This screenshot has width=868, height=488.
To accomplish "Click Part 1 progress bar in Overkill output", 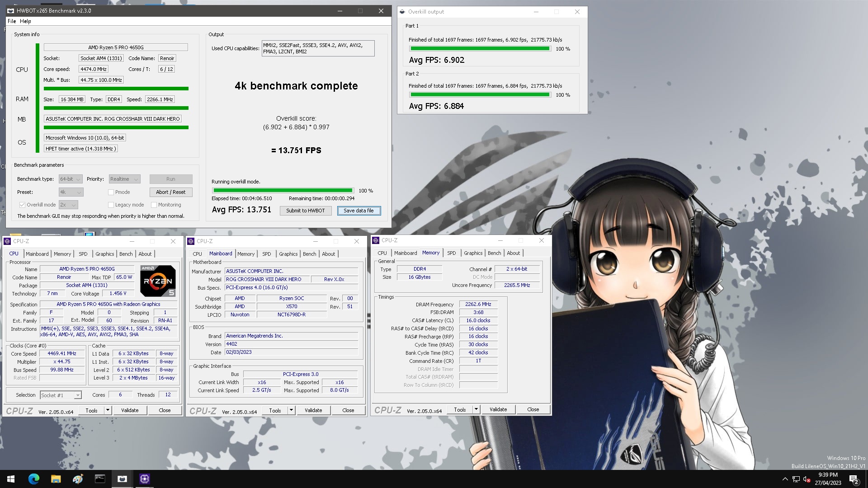I will pos(480,48).
